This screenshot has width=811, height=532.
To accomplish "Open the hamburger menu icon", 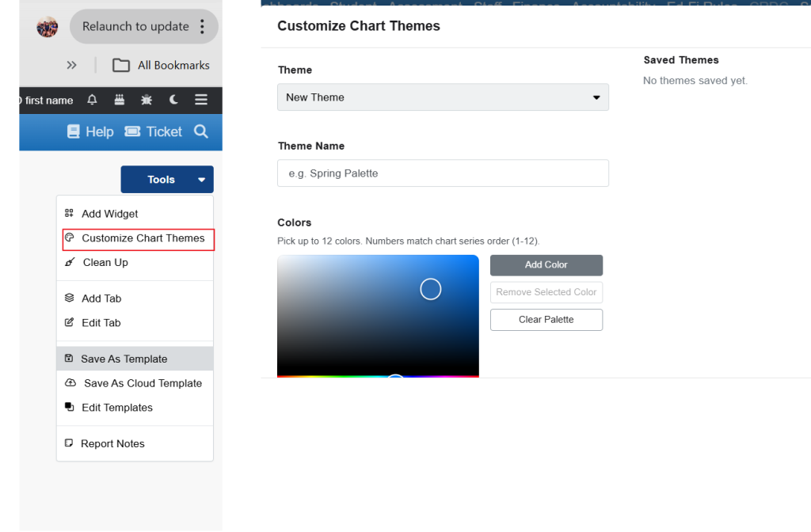I will pyautogui.click(x=201, y=100).
